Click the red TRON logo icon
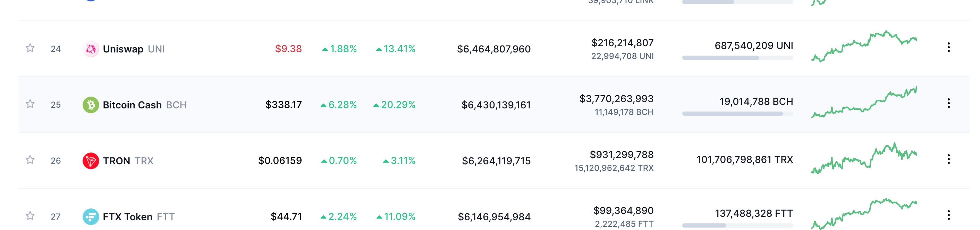 point(91,161)
